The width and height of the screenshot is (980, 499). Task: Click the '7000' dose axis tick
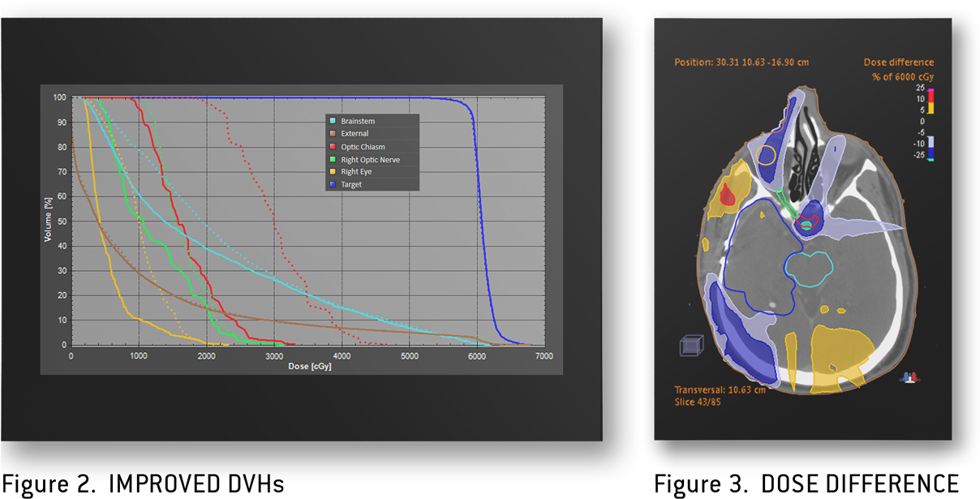(x=544, y=356)
